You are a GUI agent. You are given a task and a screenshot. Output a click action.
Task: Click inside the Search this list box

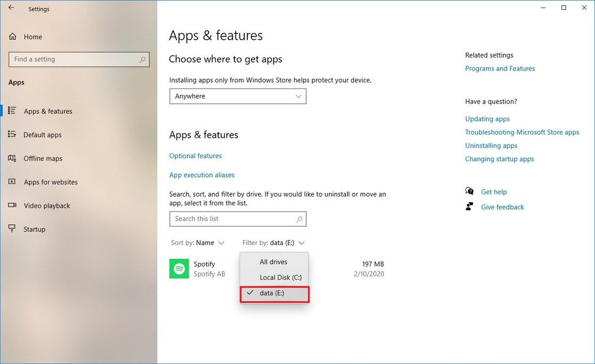coord(237,219)
